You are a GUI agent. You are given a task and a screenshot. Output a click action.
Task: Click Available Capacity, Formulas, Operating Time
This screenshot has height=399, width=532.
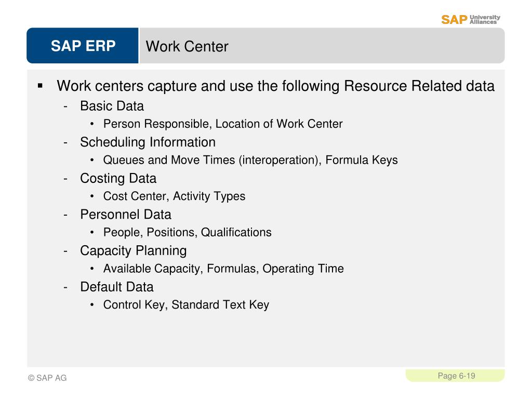click(x=223, y=269)
